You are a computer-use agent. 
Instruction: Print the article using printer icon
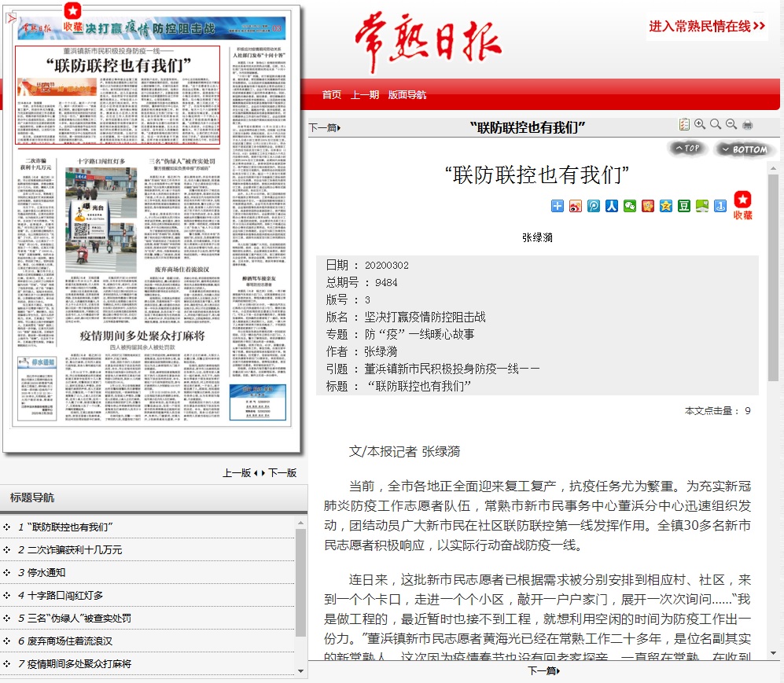(748, 125)
